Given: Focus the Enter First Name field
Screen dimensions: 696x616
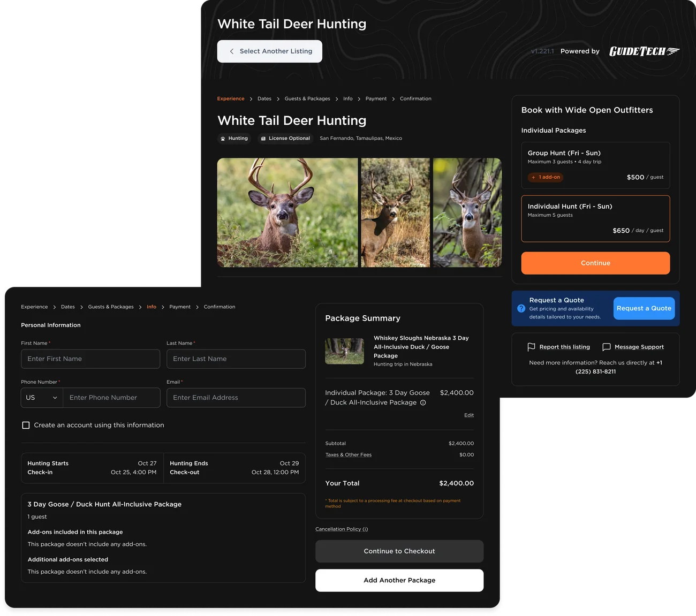Looking at the screenshot, I should pyautogui.click(x=90, y=359).
